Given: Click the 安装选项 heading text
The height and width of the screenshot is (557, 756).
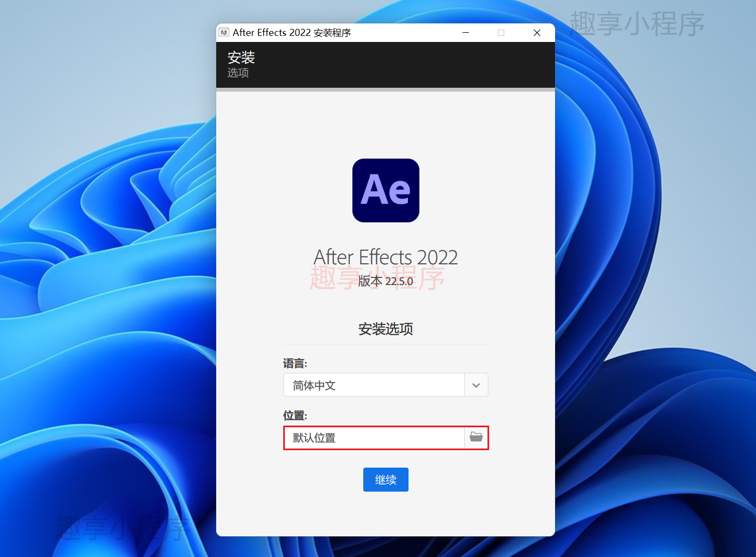Looking at the screenshot, I should click(x=386, y=329).
